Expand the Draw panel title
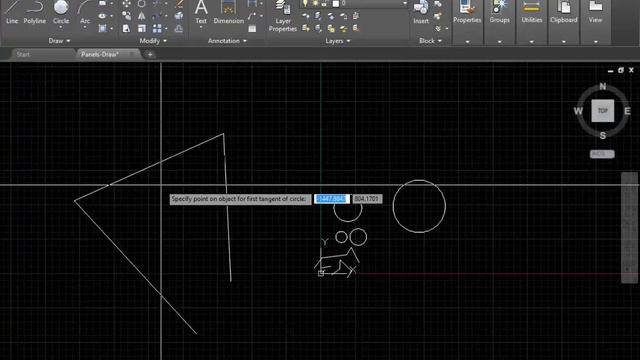This screenshot has width=640, height=360. point(59,41)
